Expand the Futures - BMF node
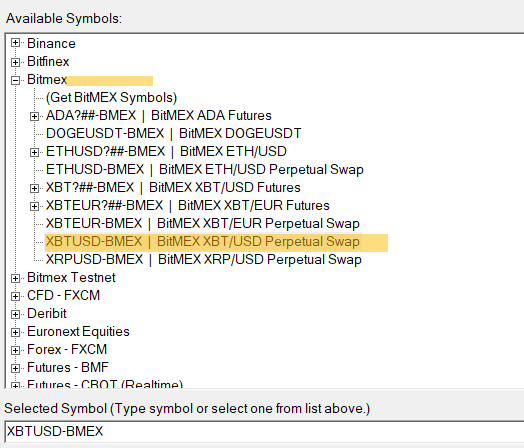The width and height of the screenshot is (524, 448). click(15, 368)
